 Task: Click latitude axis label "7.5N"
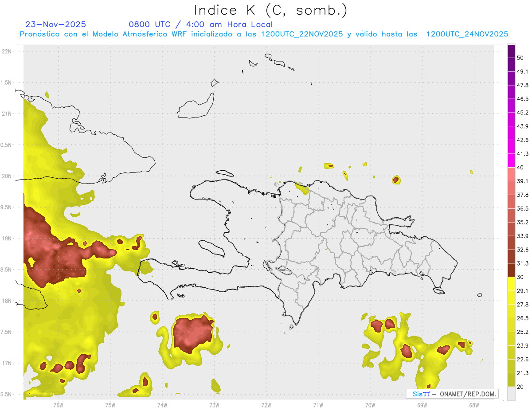pos(6,332)
